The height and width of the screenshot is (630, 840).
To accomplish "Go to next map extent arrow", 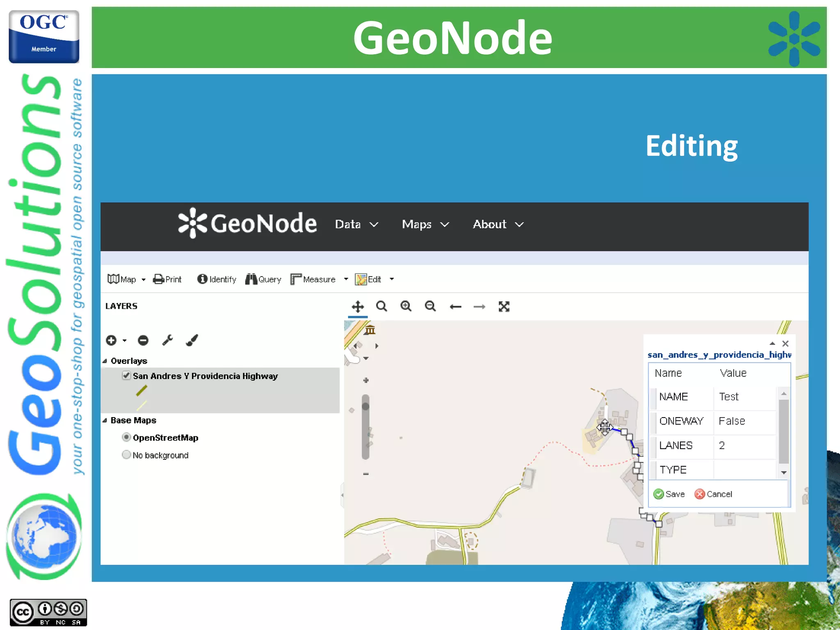I will pyautogui.click(x=479, y=307).
